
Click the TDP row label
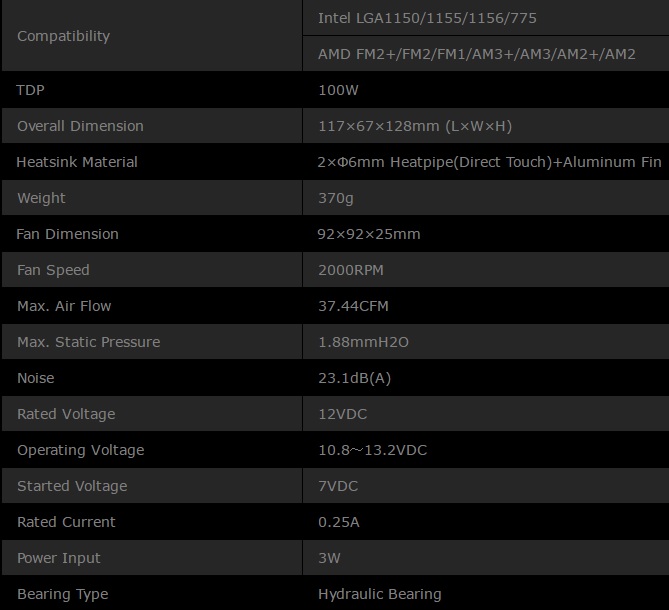click(31, 90)
